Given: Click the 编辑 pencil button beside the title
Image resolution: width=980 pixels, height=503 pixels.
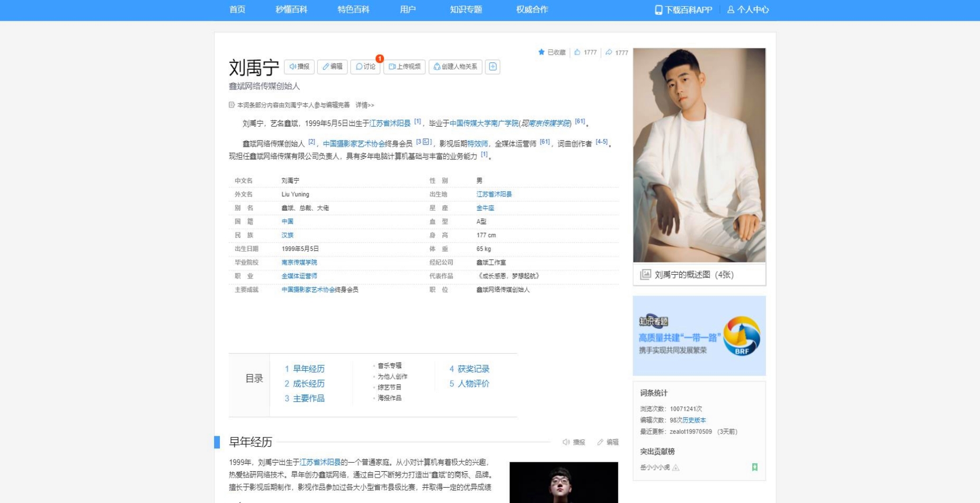Looking at the screenshot, I should (332, 67).
